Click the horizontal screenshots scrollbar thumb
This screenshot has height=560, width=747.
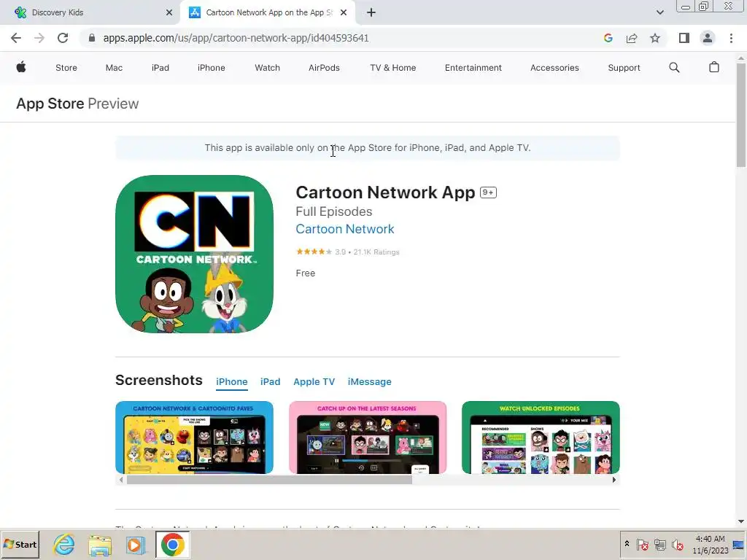coord(269,480)
